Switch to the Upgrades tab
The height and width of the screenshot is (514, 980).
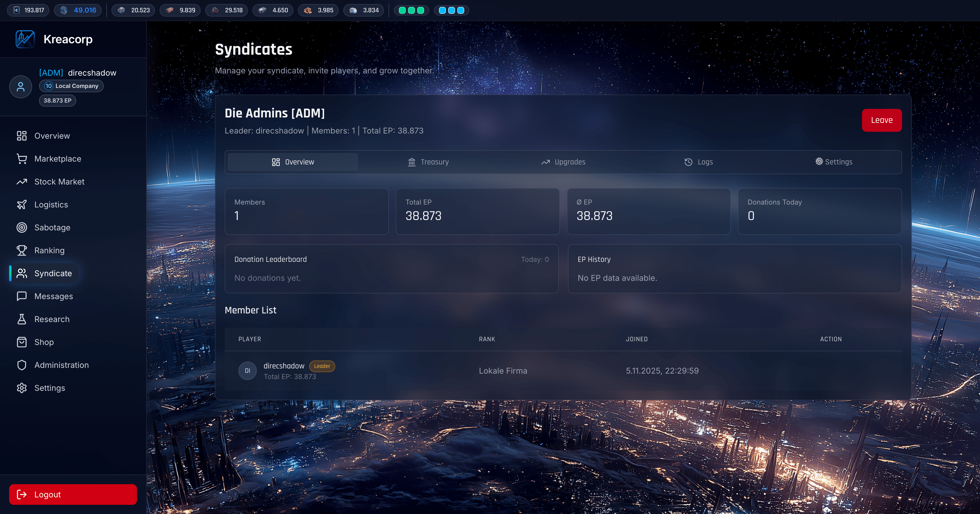coord(563,162)
